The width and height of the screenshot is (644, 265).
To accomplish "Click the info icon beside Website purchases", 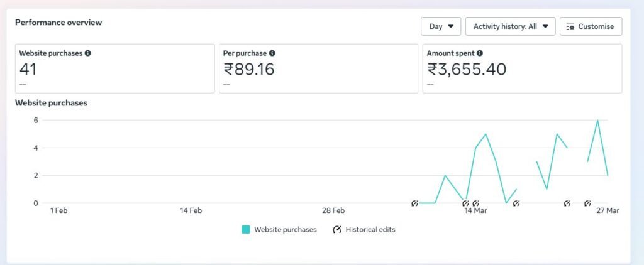I will coord(88,53).
